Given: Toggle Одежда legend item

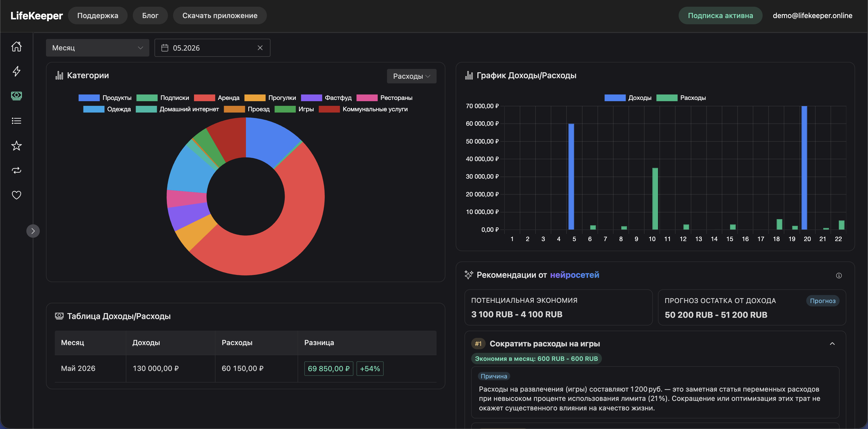Looking at the screenshot, I should 107,109.
